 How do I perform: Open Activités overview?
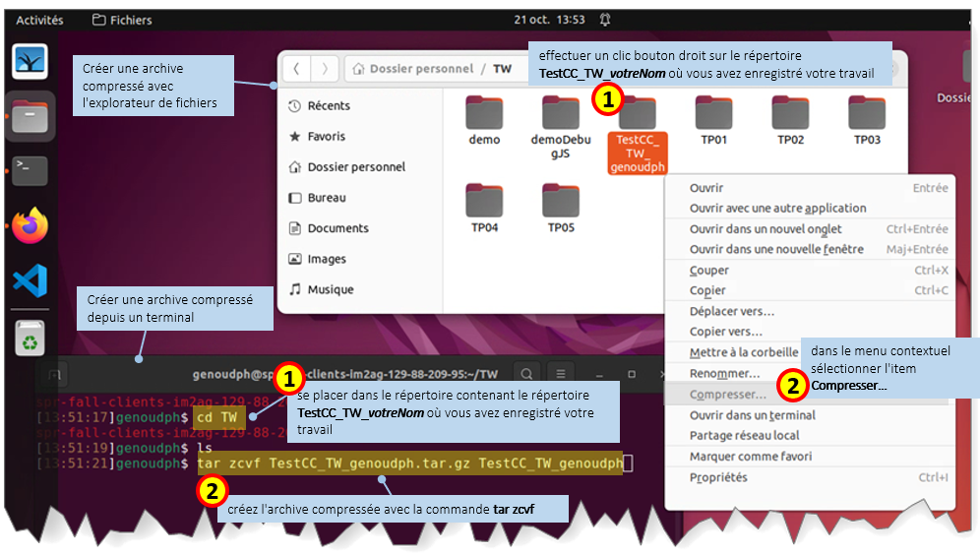39,20
